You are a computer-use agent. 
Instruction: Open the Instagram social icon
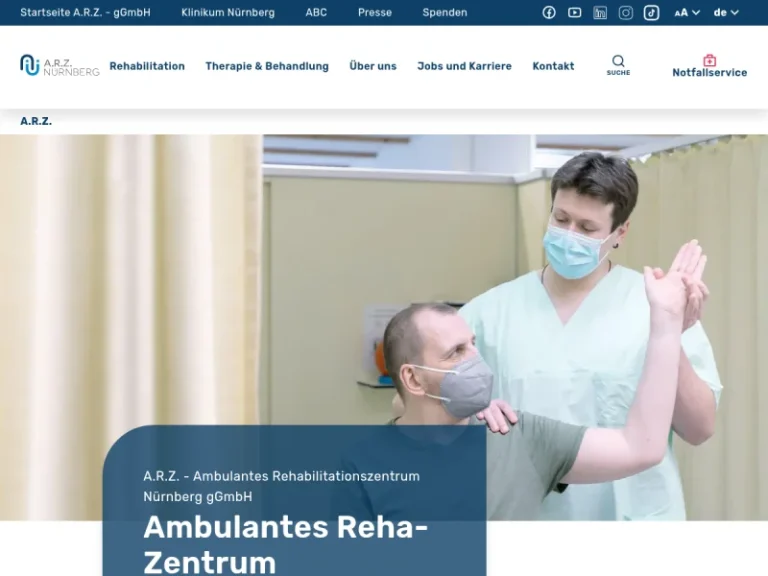click(625, 13)
